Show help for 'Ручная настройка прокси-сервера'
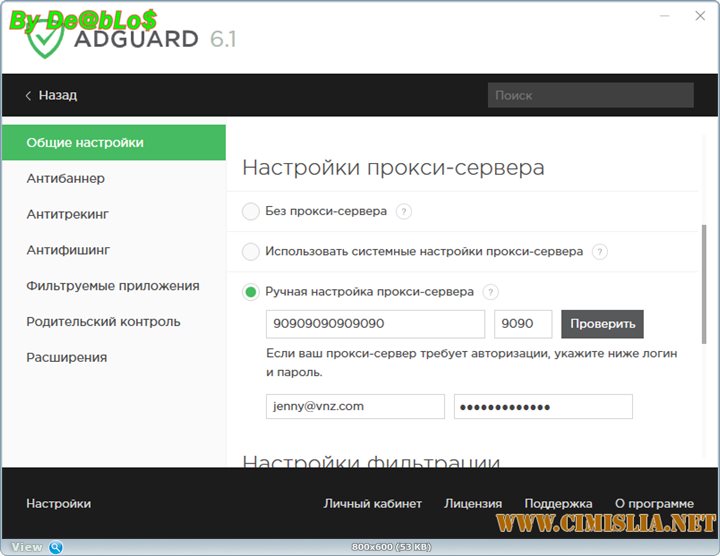This screenshot has width=720, height=556. [x=490, y=292]
